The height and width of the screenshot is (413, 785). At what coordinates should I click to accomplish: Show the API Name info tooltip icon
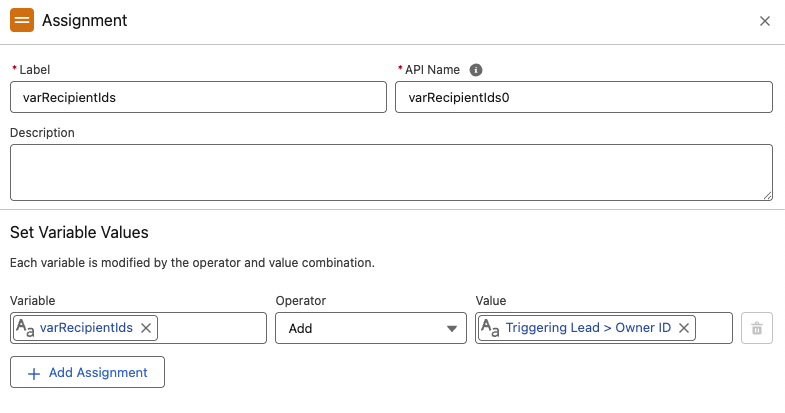(x=476, y=70)
